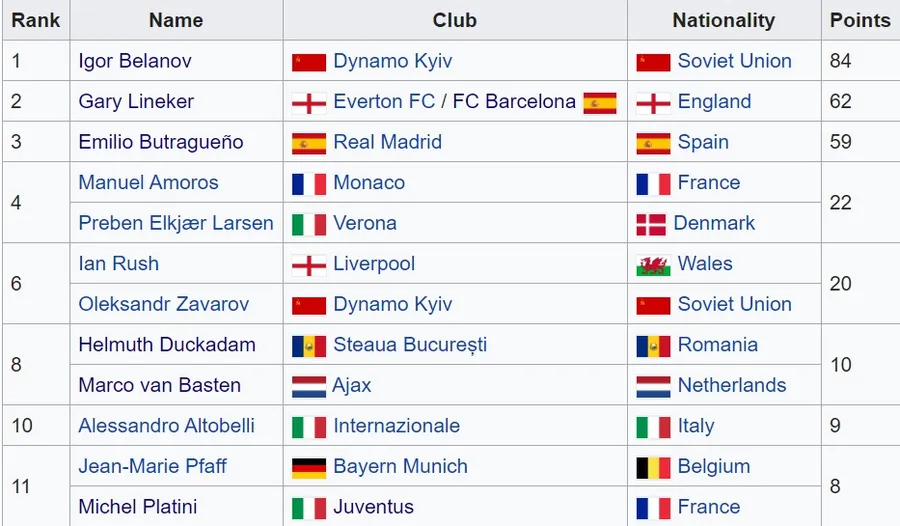900x526 pixels.
Task: Click the Jean-Marie Pfaff name link
Action: 152,466
